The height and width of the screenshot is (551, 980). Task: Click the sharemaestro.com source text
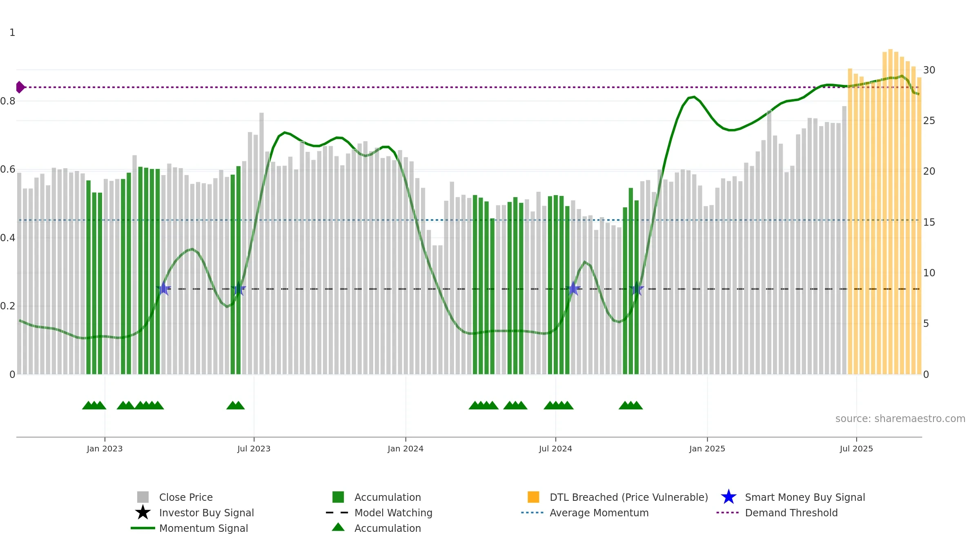[900, 419]
